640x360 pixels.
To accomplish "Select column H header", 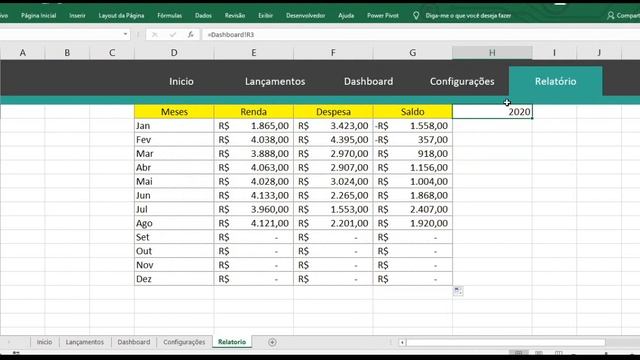I will point(492,53).
